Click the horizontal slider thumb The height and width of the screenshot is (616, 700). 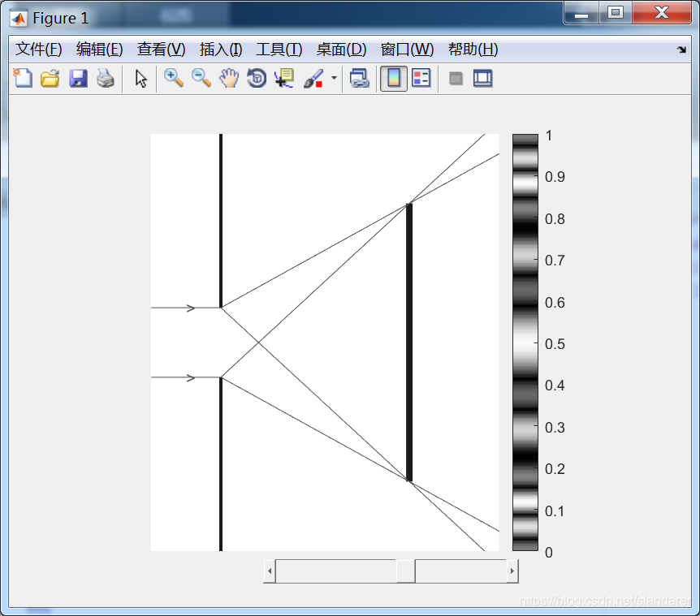point(406,571)
